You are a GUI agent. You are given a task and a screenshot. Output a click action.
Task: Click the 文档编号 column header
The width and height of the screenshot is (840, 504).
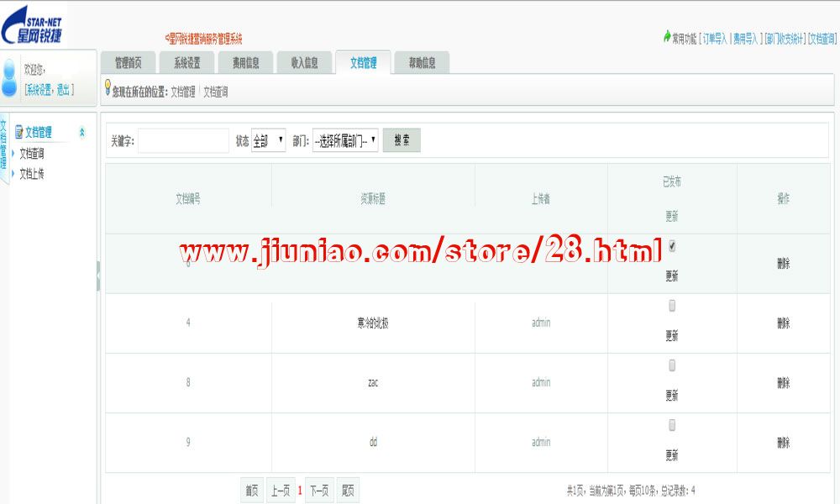[x=188, y=199]
